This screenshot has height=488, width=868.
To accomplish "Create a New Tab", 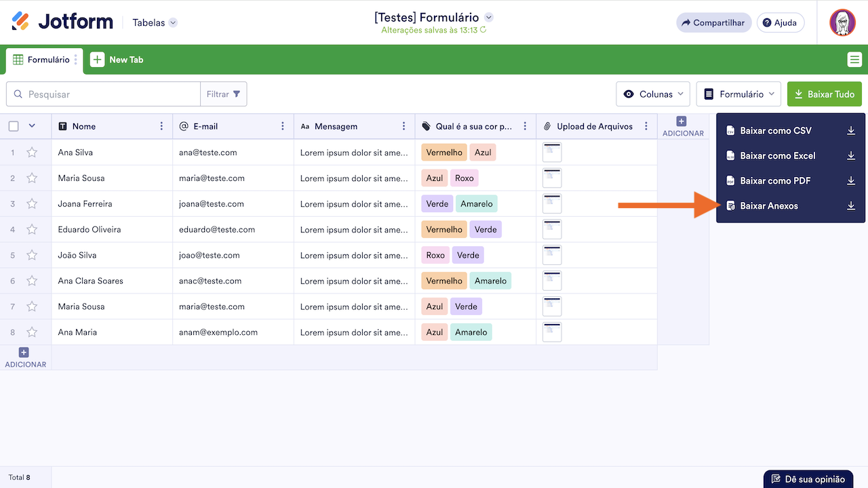I will click(117, 60).
